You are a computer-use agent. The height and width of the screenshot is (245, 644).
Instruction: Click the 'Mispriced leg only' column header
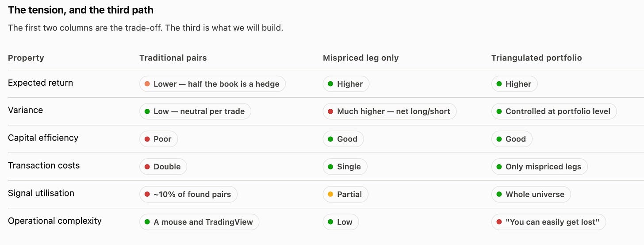(x=361, y=58)
